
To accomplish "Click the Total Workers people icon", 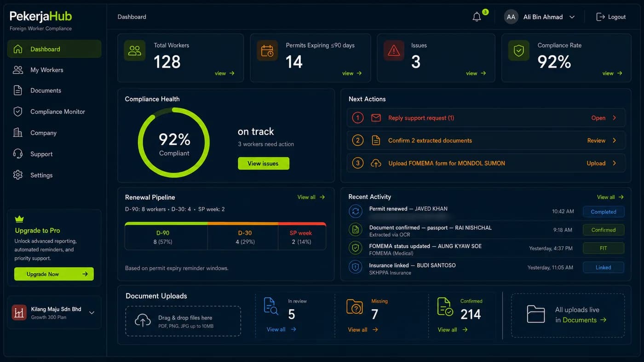I will pos(135,51).
